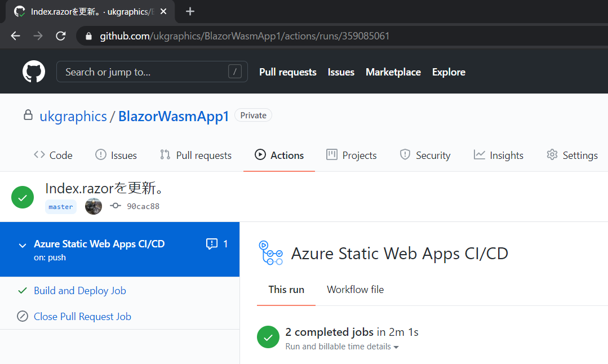Select Azure Static Web Apps CI/CD sidebar workflow
The height and width of the screenshot is (364, 608).
[119, 249]
